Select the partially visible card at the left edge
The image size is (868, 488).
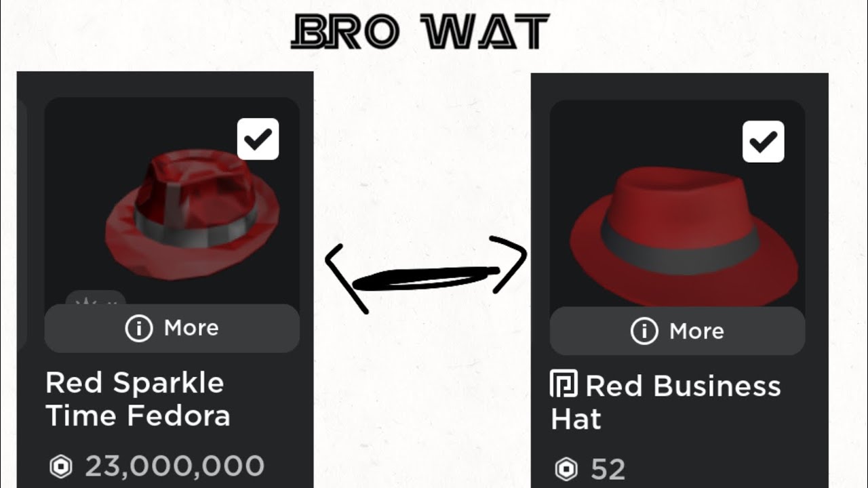[x=22, y=224]
